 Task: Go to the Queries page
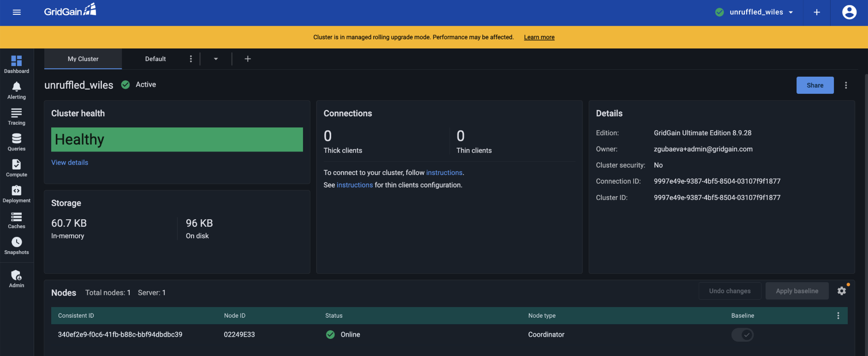17,142
